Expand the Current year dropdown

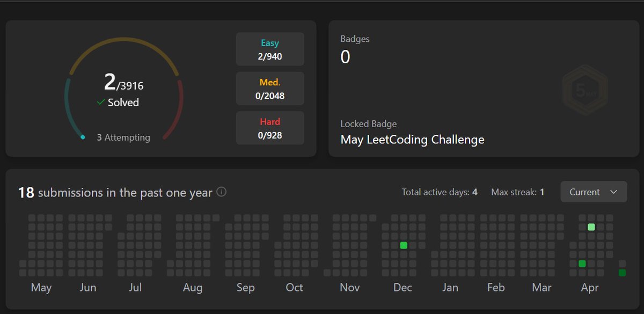coord(594,192)
